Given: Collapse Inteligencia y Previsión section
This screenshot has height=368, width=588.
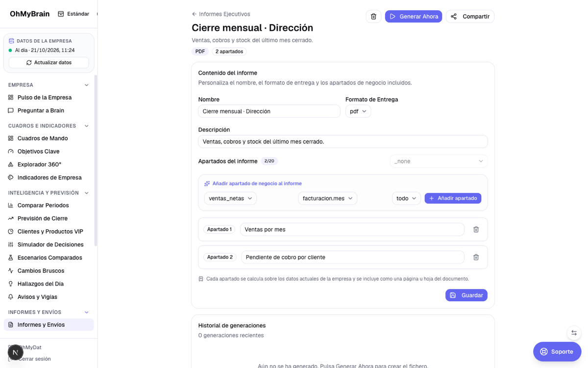Looking at the screenshot, I should (x=49, y=193).
